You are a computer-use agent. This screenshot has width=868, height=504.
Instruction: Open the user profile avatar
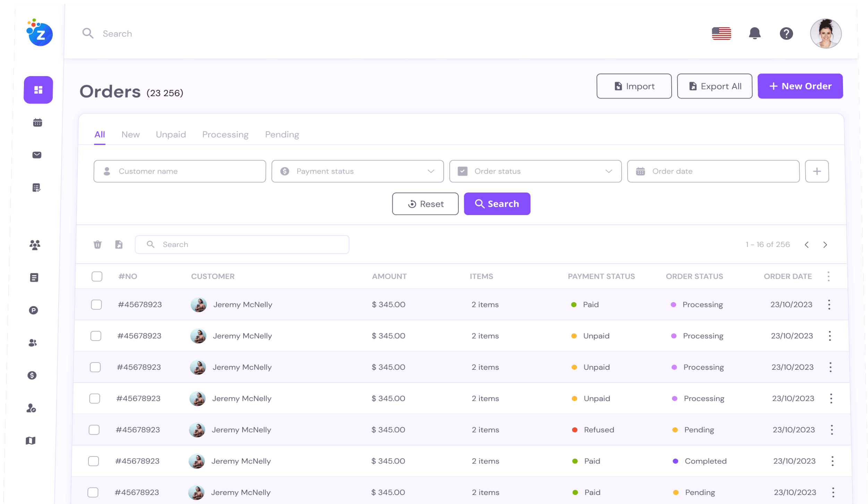pyautogui.click(x=825, y=33)
